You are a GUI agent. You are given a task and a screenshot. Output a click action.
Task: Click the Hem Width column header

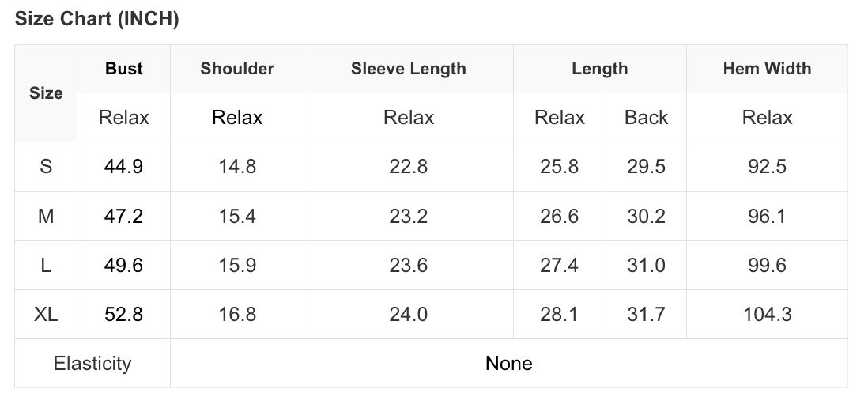coord(767,69)
